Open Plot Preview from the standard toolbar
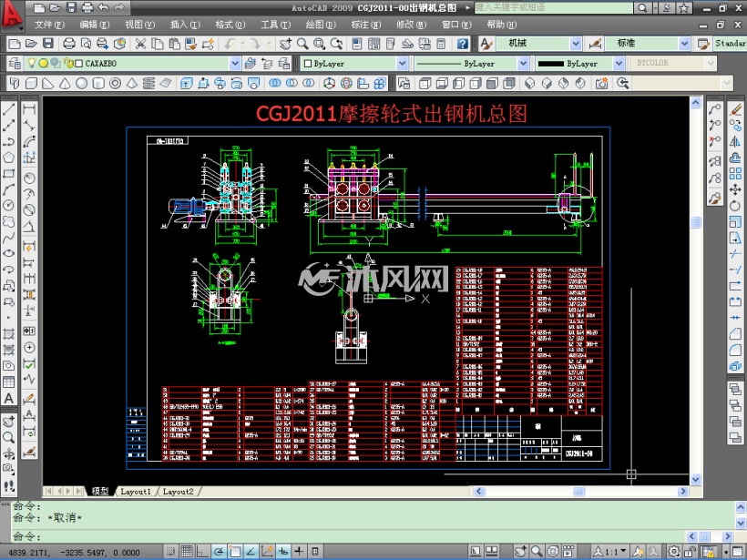Viewport: 747px width, 560px height. tap(86, 44)
